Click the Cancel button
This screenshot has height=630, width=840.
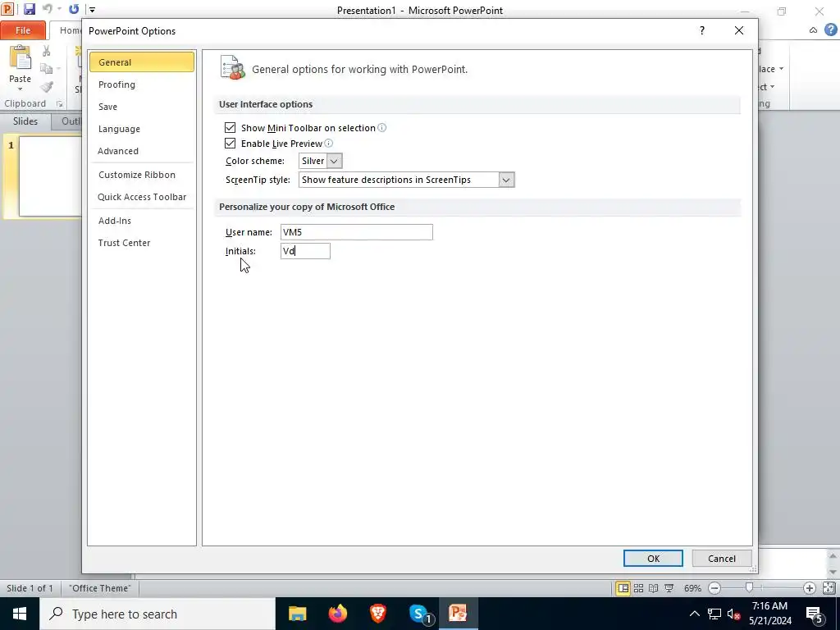(x=722, y=558)
